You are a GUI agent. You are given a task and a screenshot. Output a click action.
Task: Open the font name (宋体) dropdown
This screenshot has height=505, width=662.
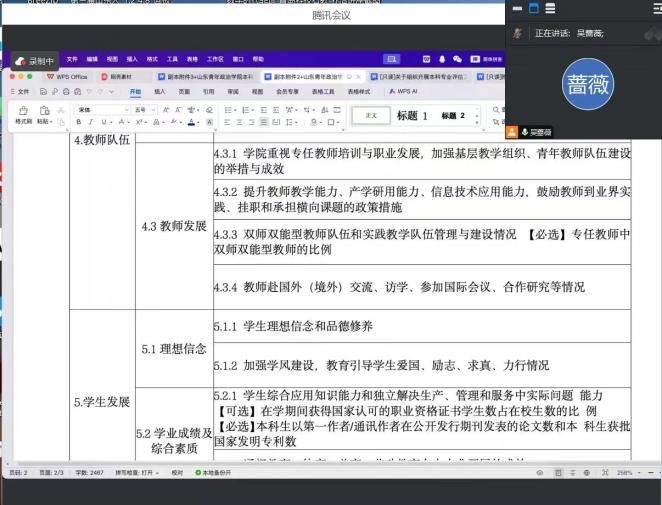(x=100, y=109)
